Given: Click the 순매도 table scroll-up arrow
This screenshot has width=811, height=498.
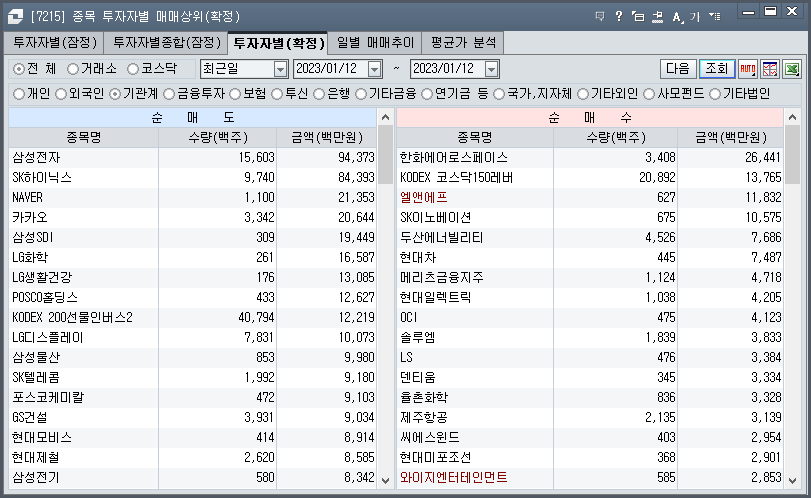Looking at the screenshot, I should point(385,117).
